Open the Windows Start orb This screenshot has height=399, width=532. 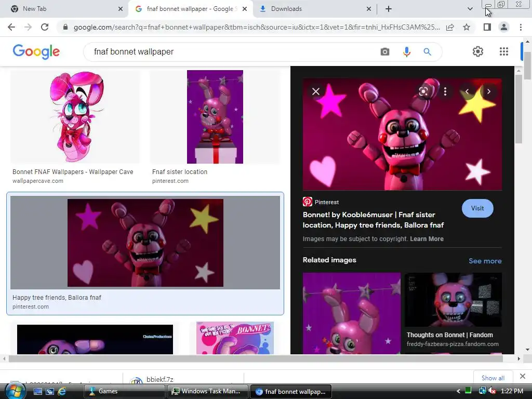point(15,391)
